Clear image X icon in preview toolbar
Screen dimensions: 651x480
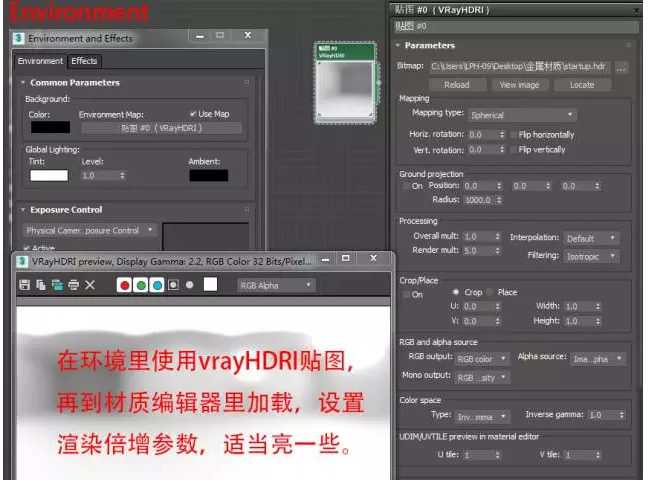tap(90, 285)
